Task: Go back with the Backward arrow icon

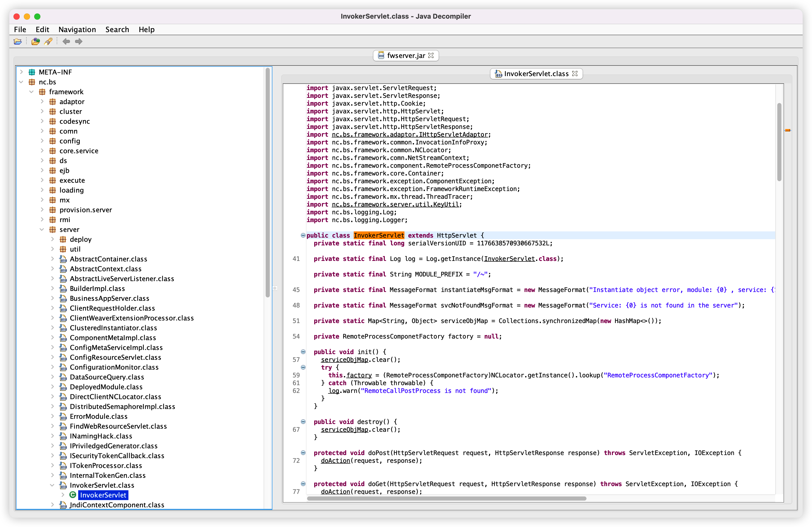Action: [x=66, y=42]
